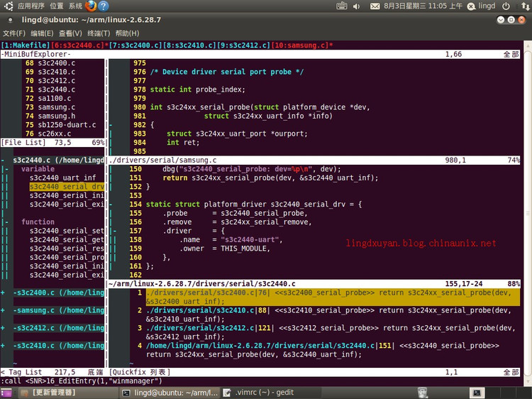
Task: Open the terminal 帮助(H) menu
Action: point(127,33)
